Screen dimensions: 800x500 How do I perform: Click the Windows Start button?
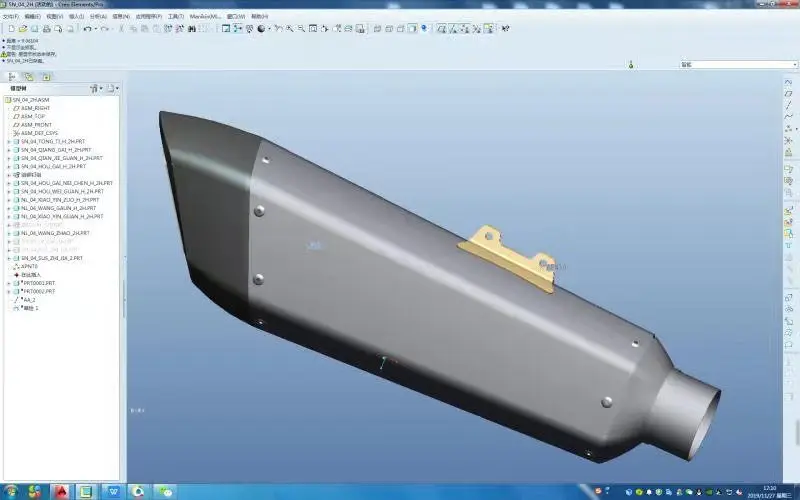pos(9,492)
